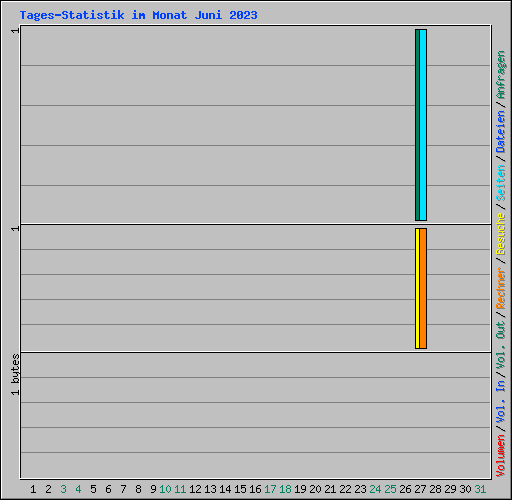
Task: Click the chart title Tages-Statistik im Monat Juni 2023
Action: pyautogui.click(x=138, y=15)
